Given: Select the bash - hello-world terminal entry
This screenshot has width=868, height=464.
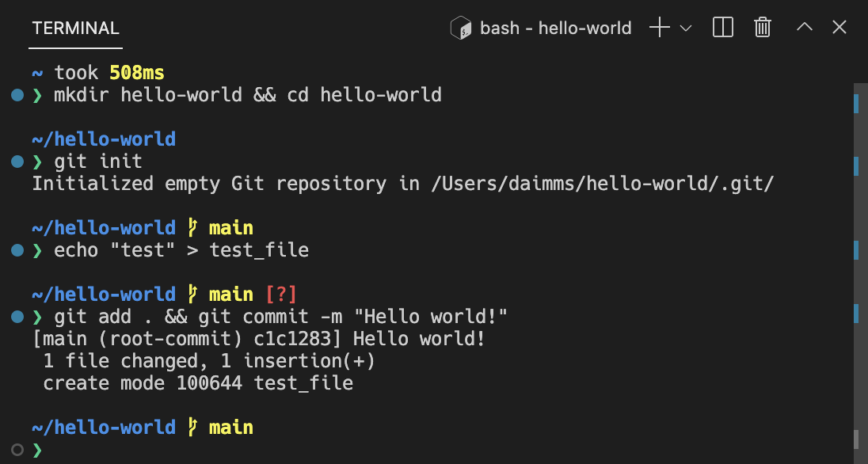Looking at the screenshot, I should [554, 27].
